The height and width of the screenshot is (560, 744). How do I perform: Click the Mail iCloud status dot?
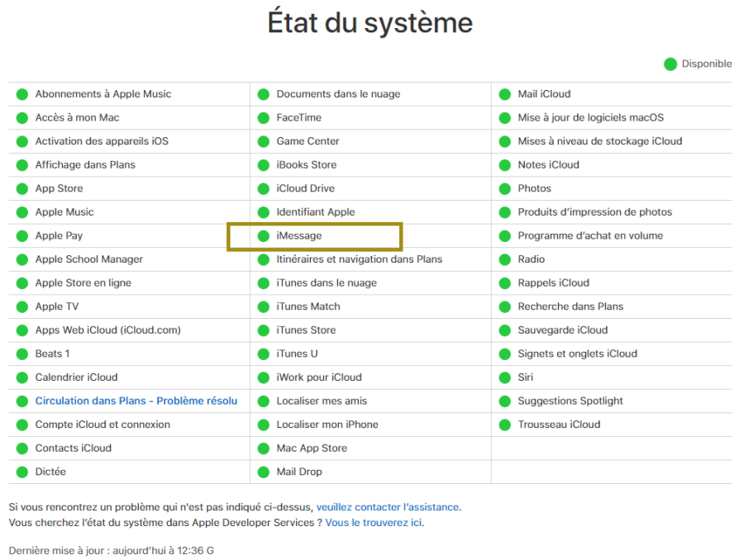(505, 94)
